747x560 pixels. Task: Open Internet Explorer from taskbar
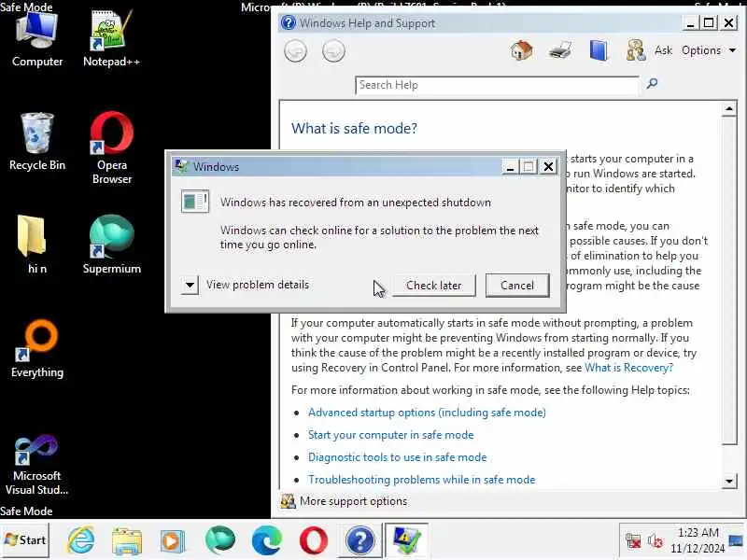81,540
